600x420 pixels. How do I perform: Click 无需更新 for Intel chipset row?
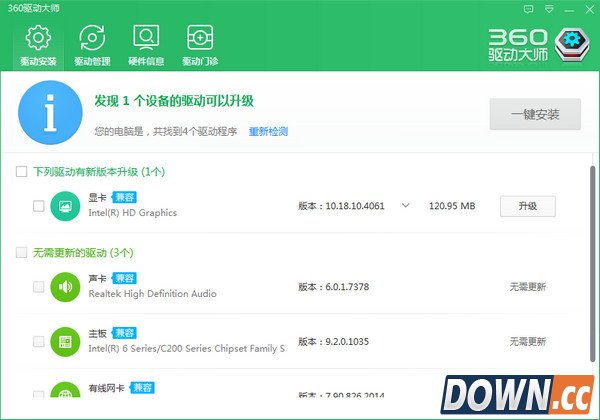coord(528,342)
